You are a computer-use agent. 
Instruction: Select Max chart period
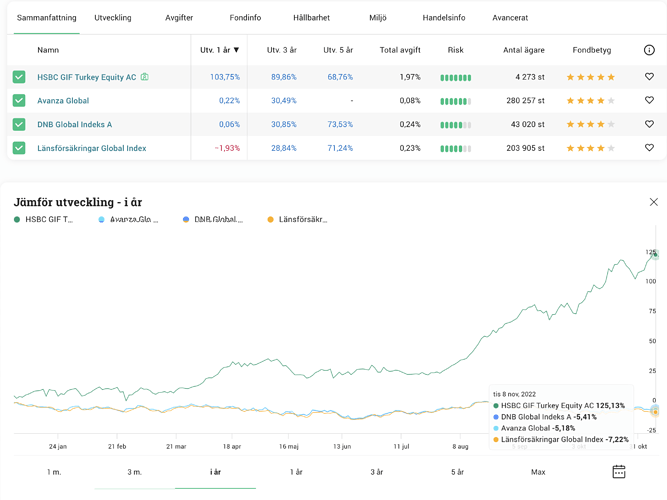(x=538, y=471)
